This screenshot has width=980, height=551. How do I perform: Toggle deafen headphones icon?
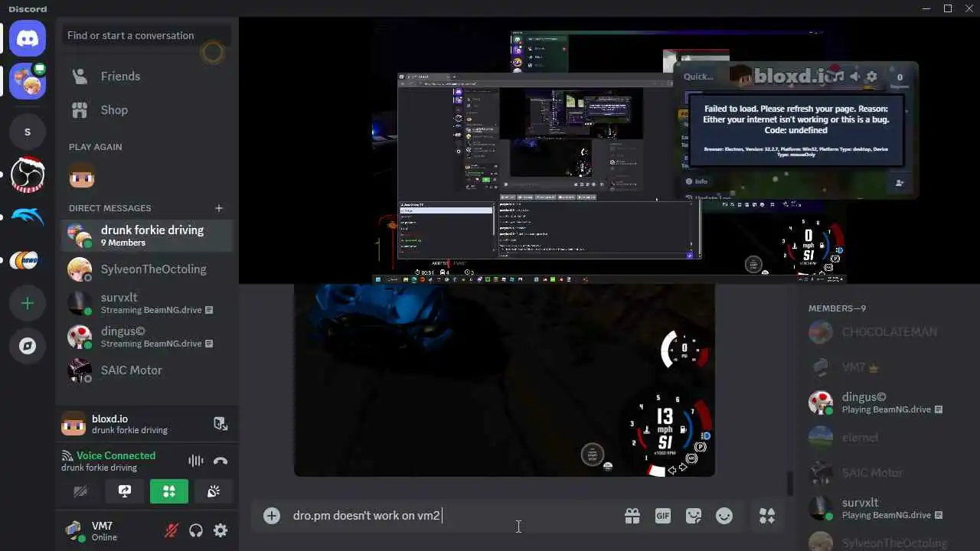click(196, 530)
